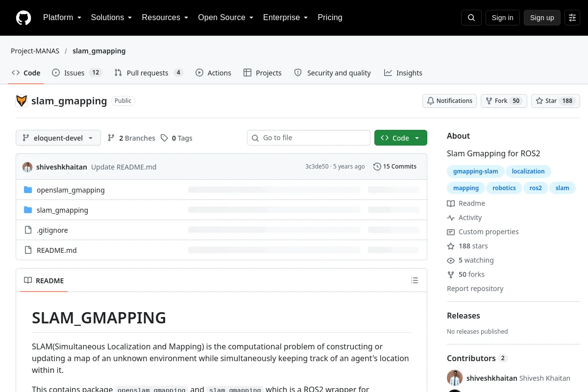Image resolution: width=588 pixels, height=392 pixels.
Task: Open slam_gmapping breadcrumb link
Action: (x=99, y=51)
